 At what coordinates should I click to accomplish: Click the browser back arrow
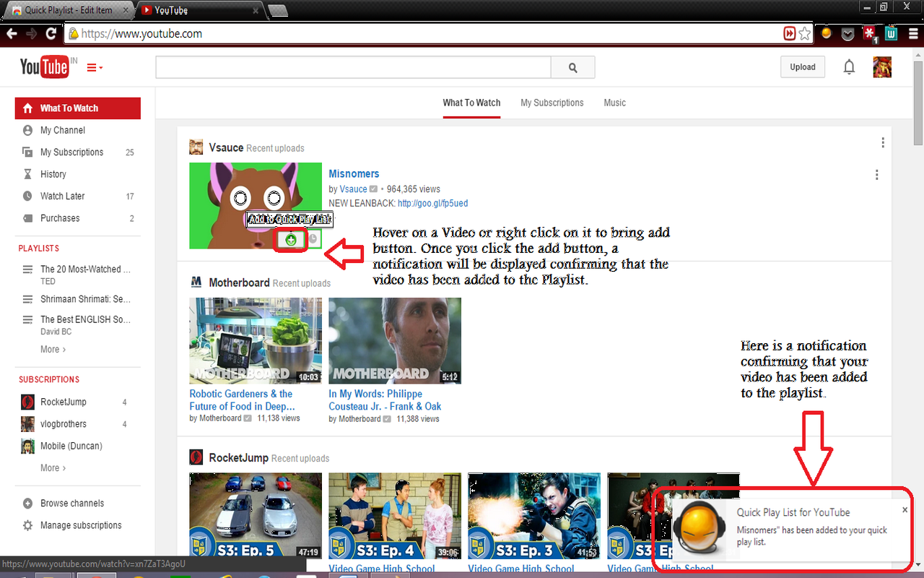pos(11,34)
